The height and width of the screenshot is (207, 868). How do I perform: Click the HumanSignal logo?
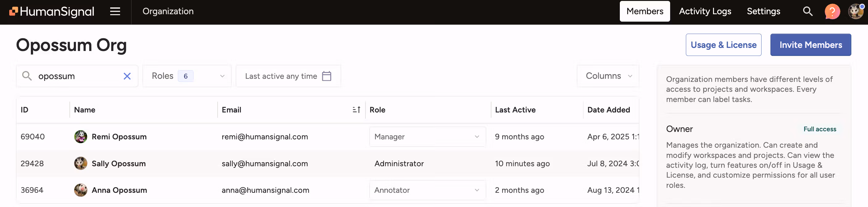click(x=52, y=11)
